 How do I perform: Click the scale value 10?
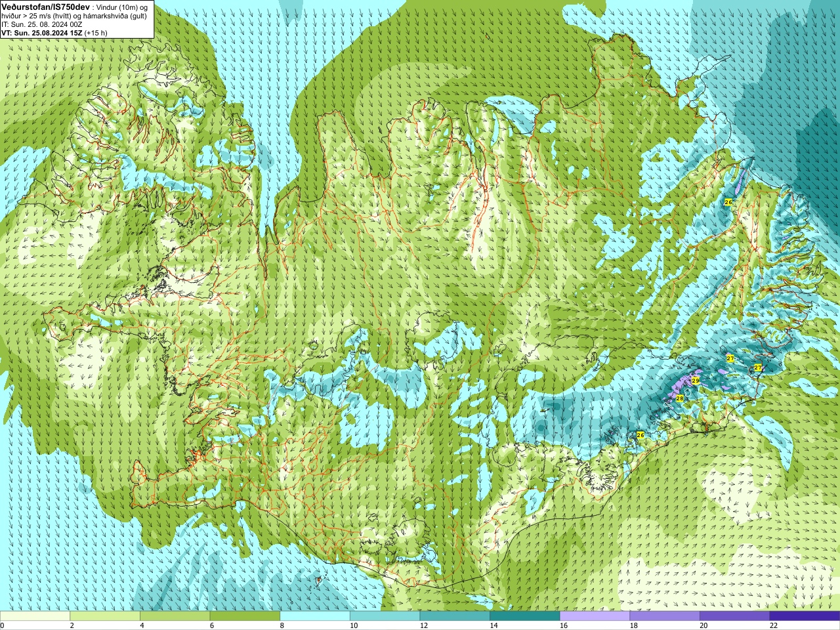click(x=354, y=625)
